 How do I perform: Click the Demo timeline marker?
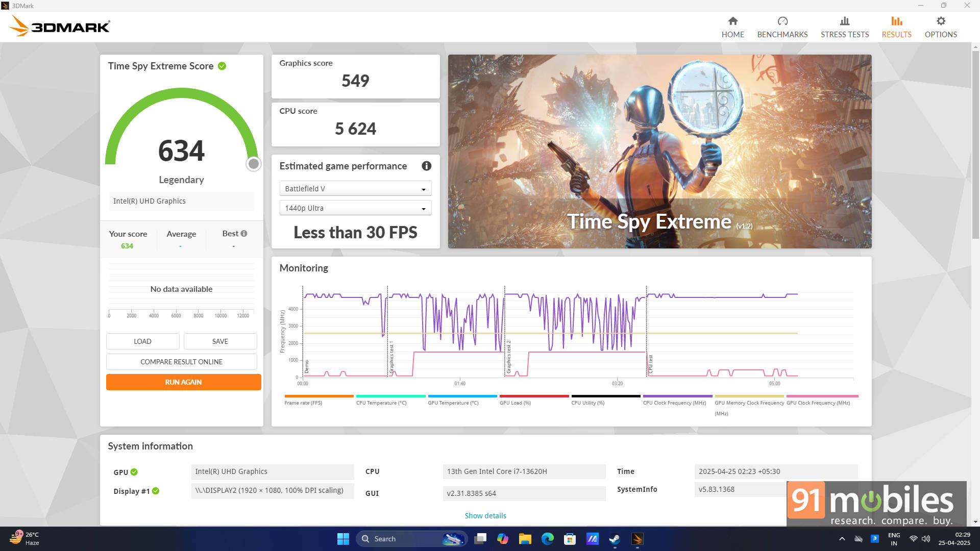(306, 367)
